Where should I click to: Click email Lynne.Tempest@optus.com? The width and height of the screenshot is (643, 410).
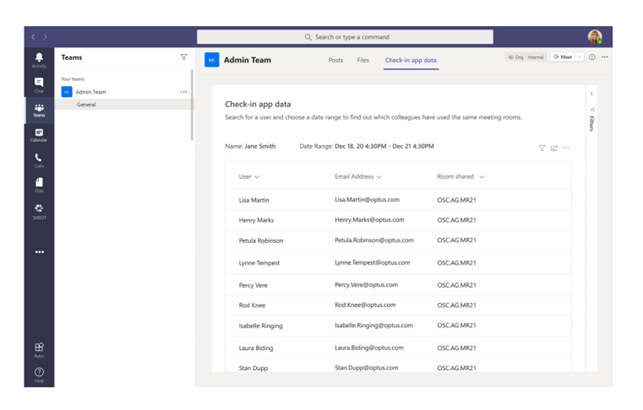[x=372, y=262]
